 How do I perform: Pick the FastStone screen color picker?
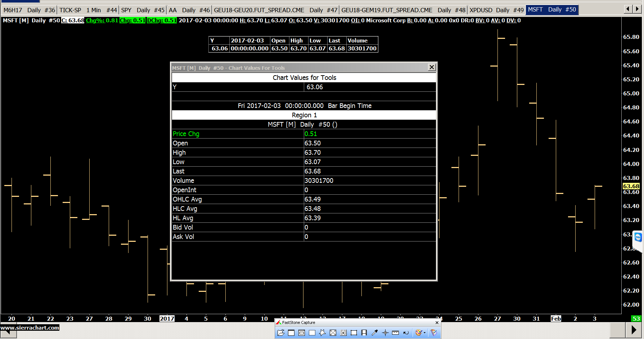click(375, 333)
